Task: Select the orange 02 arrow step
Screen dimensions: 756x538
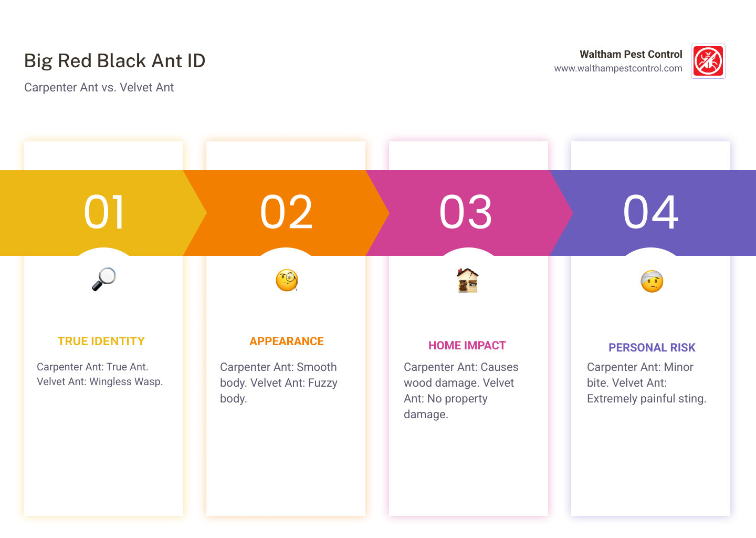Action: tap(287, 212)
